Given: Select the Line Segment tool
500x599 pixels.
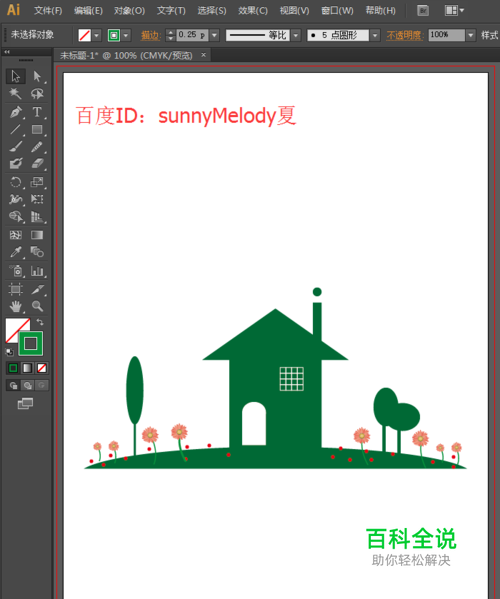Looking at the screenshot, I should [16, 130].
